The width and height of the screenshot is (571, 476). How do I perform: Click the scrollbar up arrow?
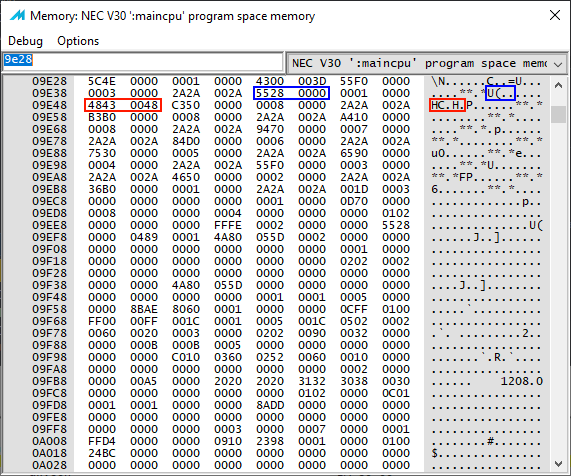558,86
